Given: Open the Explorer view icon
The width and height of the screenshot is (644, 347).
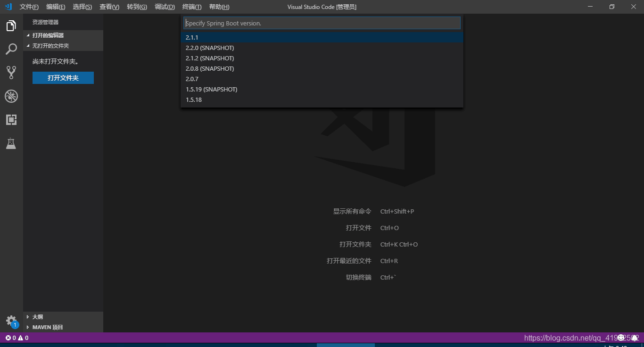Looking at the screenshot, I should (x=11, y=25).
